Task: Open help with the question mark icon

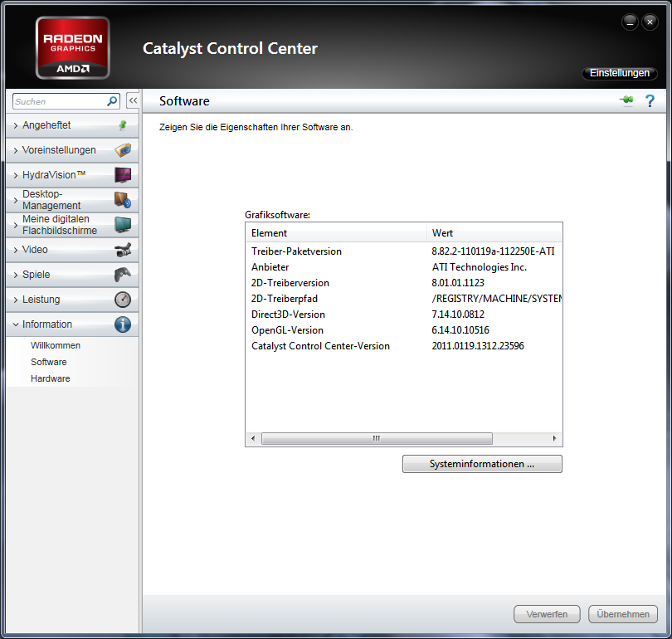Action: click(650, 100)
